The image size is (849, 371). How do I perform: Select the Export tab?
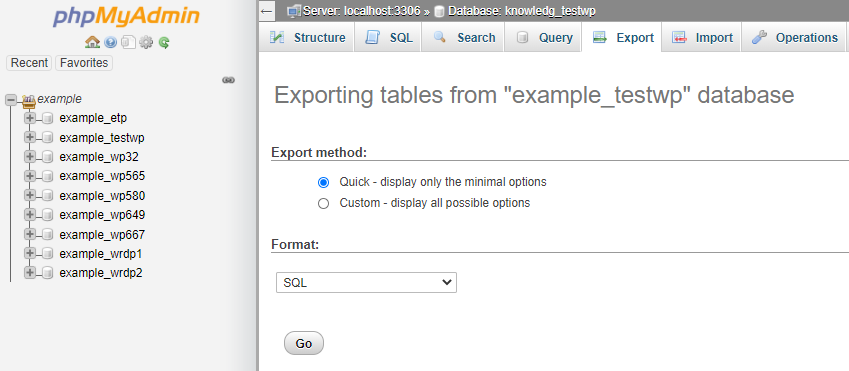tap(622, 37)
